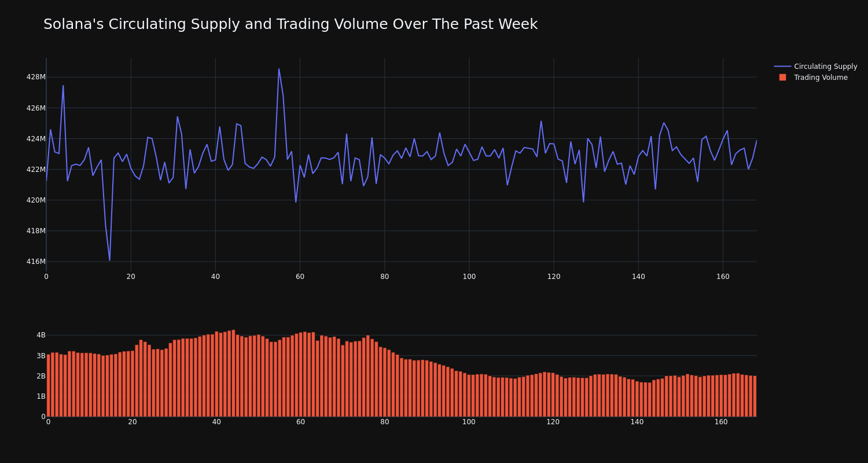Click x-axis label 80 under volume chart
The image size is (868, 463).
click(x=385, y=422)
